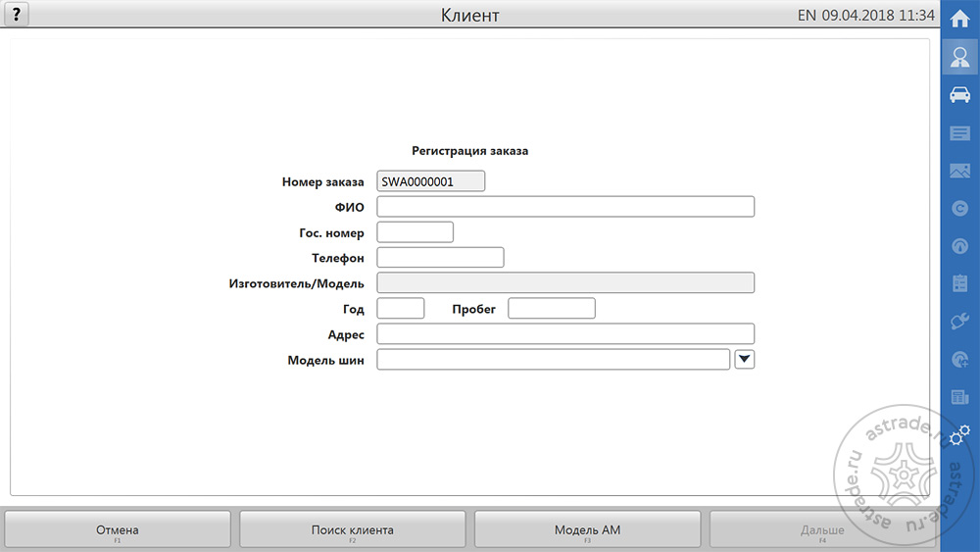Click the Дальше button

(822, 530)
